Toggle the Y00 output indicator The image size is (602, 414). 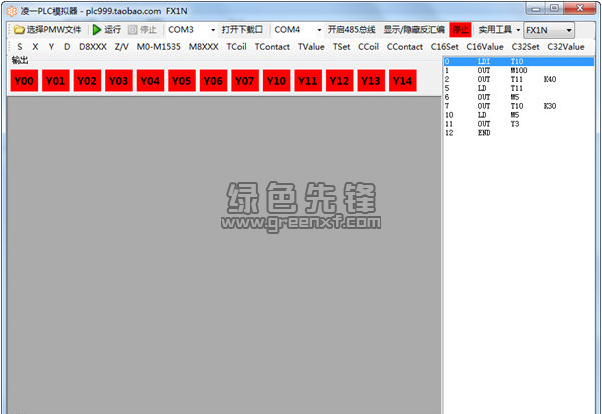click(x=23, y=81)
